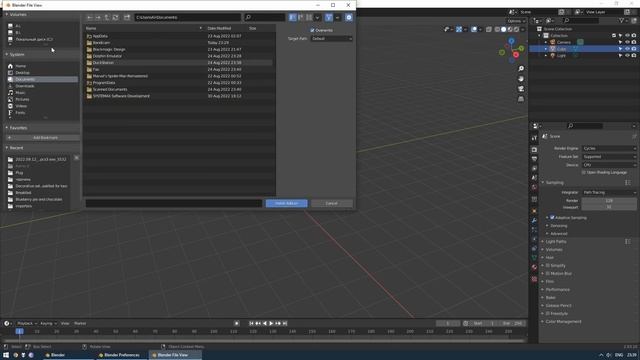Open the Modifiers properties tab (wrench)
Viewport: 640px width, 360px height.
534,220
